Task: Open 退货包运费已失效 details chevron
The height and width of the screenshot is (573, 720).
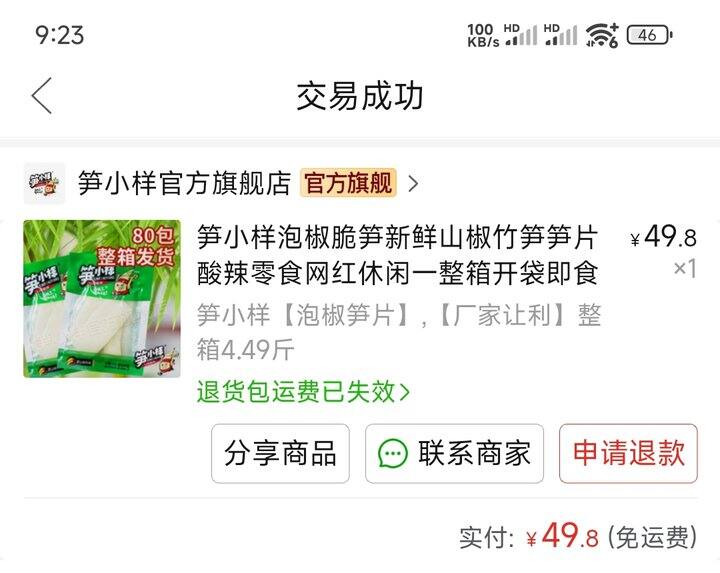Action: point(405,393)
